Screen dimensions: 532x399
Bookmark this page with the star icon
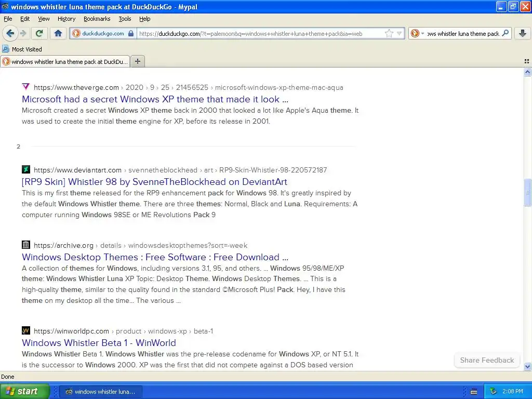point(389,33)
